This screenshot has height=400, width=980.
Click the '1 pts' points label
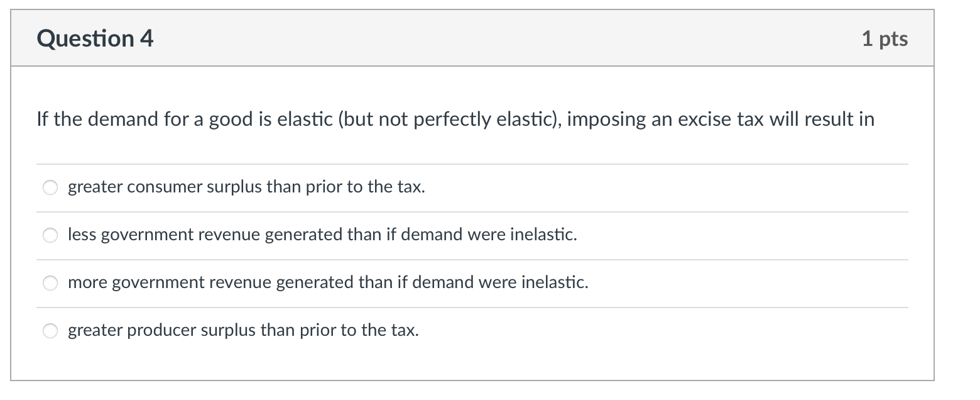(885, 39)
